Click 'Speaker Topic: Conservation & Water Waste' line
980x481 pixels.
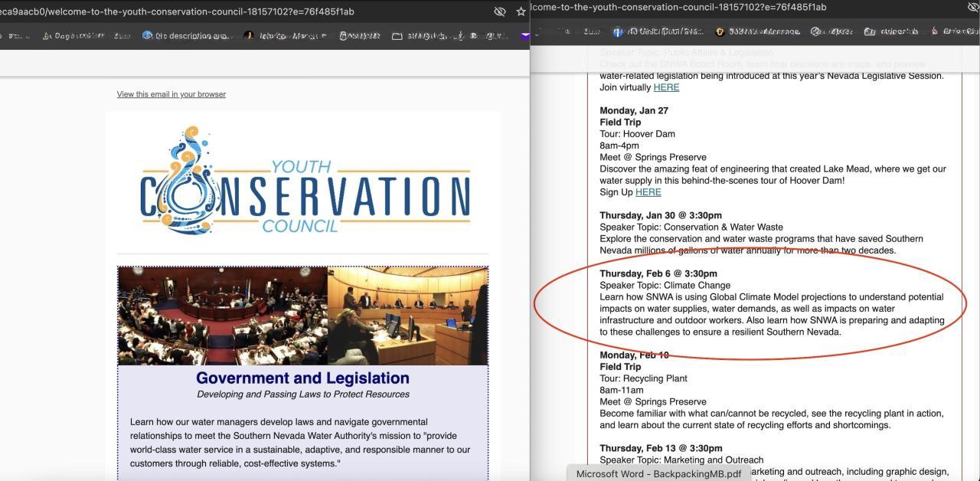(x=691, y=227)
